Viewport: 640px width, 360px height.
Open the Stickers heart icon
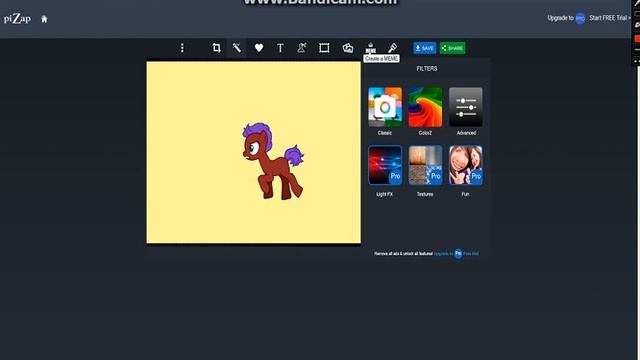(259, 48)
